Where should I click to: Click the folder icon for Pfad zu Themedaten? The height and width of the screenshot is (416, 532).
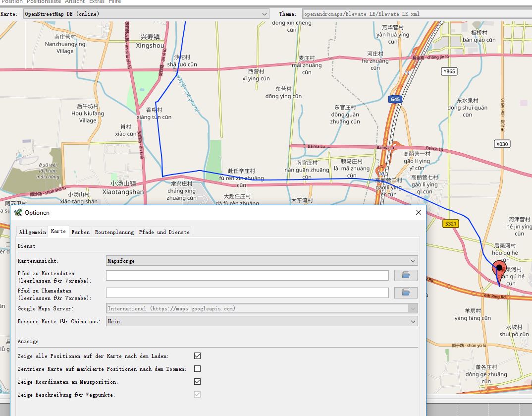click(x=406, y=293)
